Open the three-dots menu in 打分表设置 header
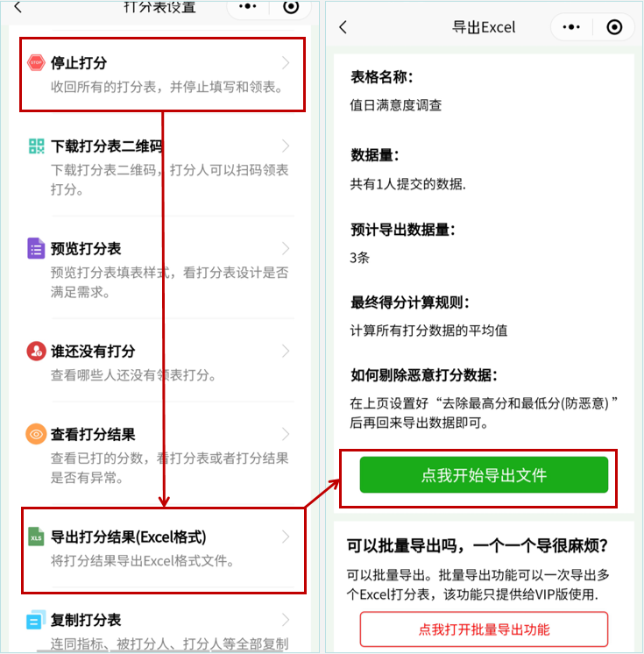 pos(248,7)
